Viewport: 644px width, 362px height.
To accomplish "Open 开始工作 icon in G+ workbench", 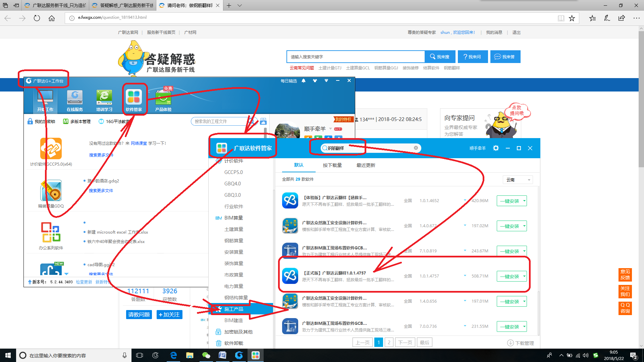I will (45, 100).
